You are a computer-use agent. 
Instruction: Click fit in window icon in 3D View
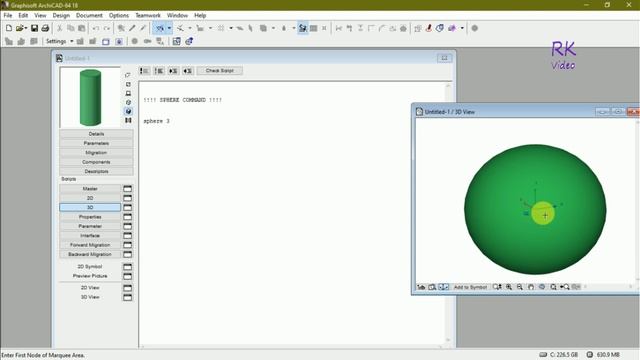pos(553,287)
